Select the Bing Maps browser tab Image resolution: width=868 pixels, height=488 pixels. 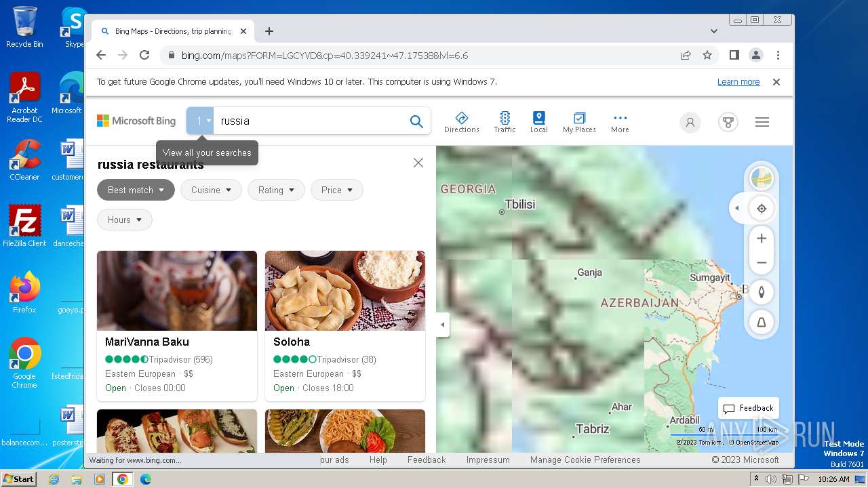pyautogui.click(x=173, y=31)
